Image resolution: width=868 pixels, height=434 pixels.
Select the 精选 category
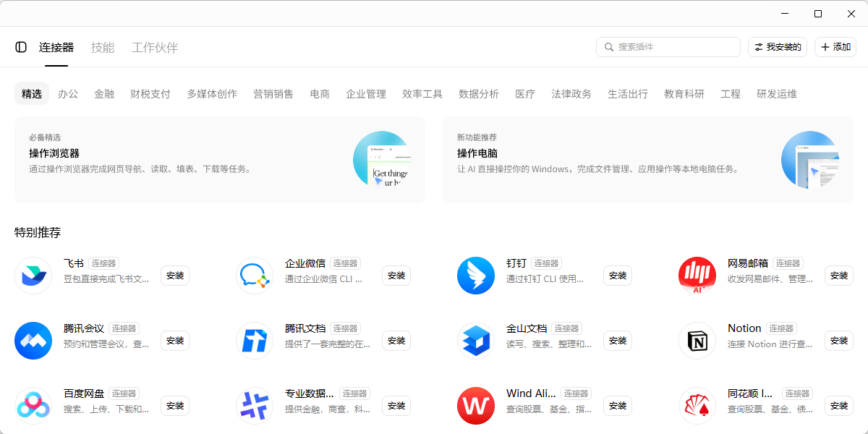pyautogui.click(x=32, y=94)
